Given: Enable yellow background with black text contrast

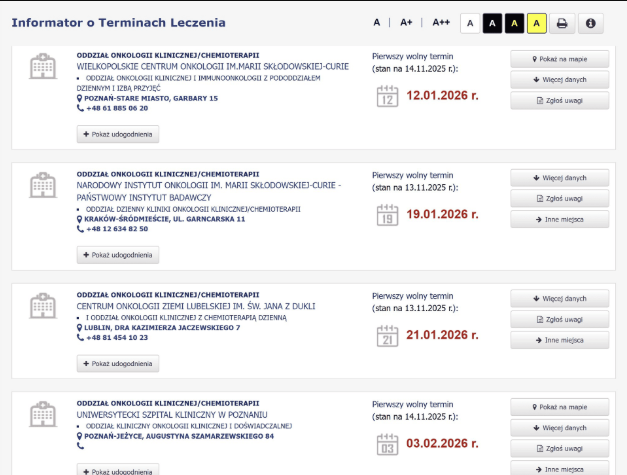Looking at the screenshot, I should point(536,23).
